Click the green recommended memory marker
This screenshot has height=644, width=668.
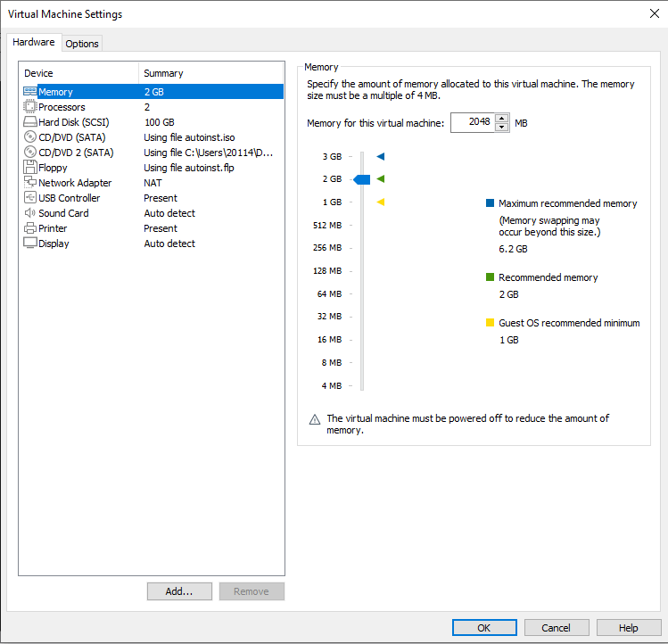[381, 179]
